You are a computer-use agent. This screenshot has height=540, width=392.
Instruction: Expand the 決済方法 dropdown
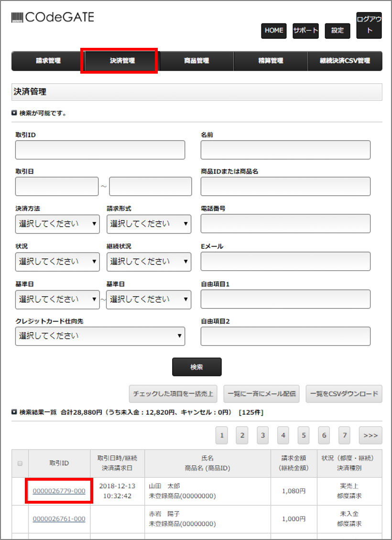[57, 224]
